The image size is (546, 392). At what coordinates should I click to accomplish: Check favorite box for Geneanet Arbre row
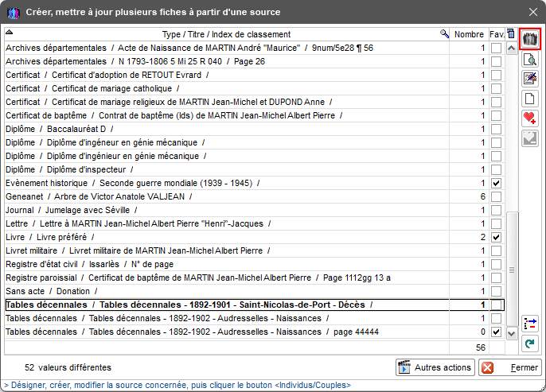click(496, 196)
